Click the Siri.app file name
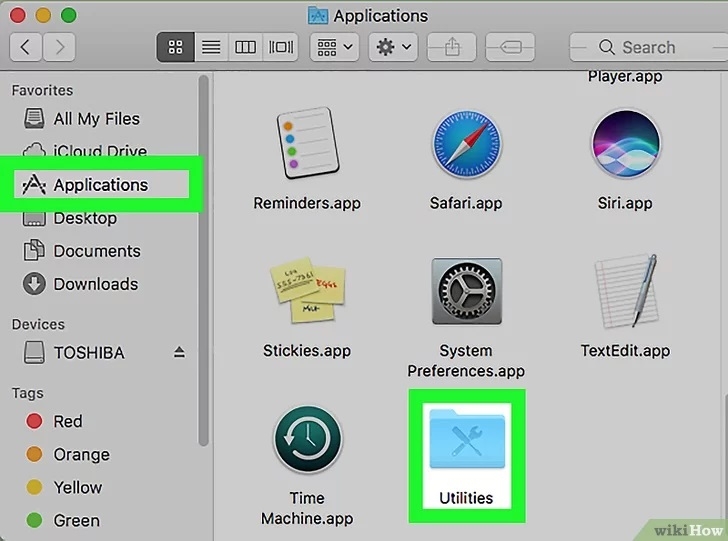 (625, 203)
